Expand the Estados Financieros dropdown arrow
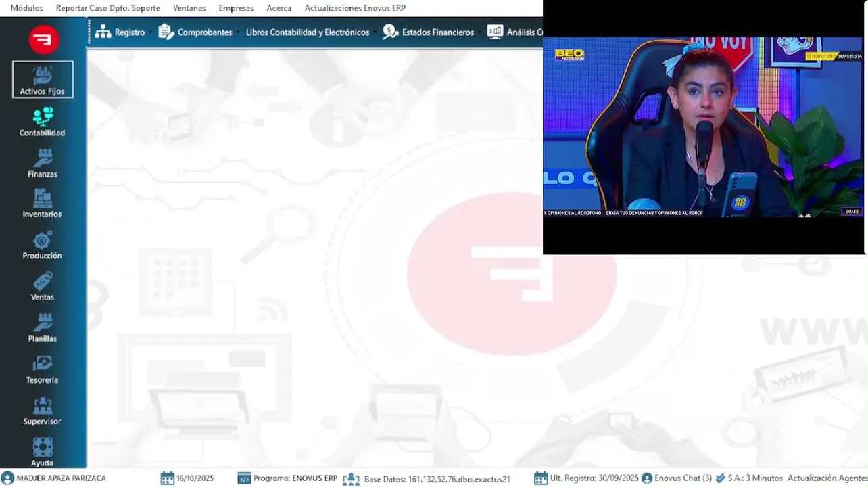The image size is (868, 487). (479, 32)
